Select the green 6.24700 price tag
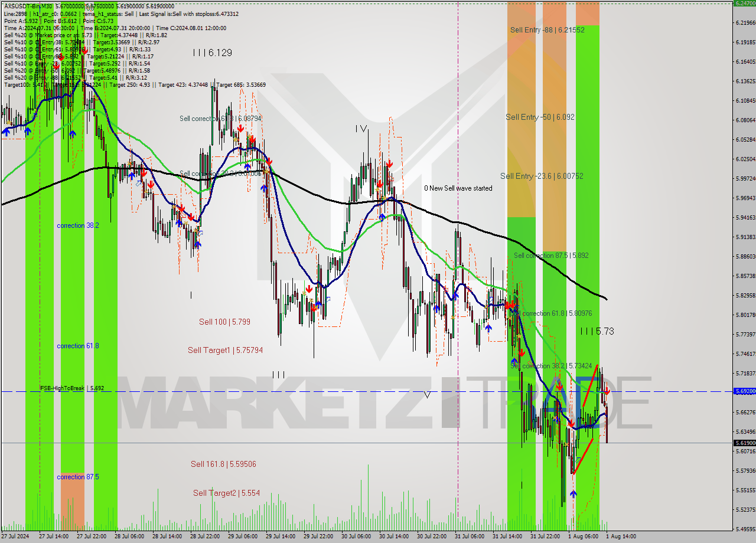Viewport: 756px width, 543px height. tap(744, 3)
